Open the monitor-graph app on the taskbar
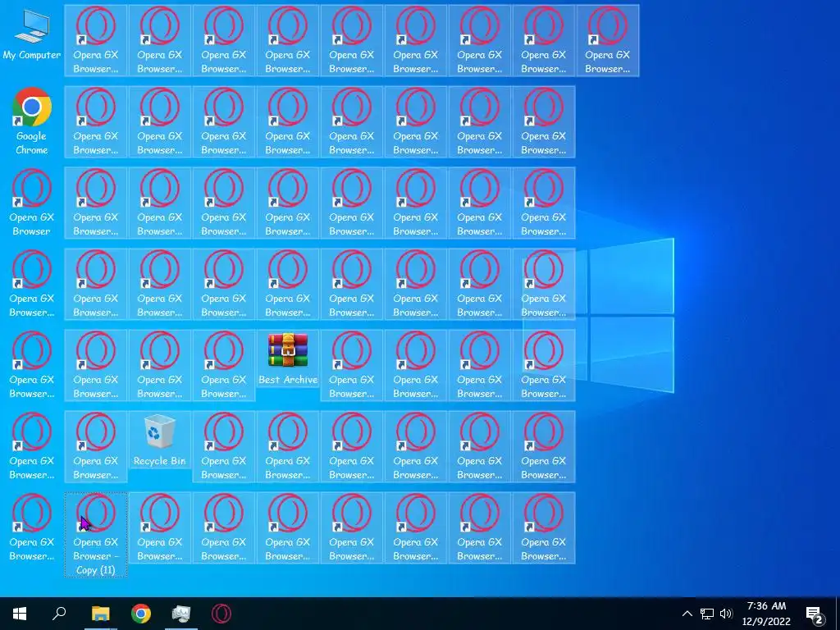Screen dimensions: 840x630 coord(181,614)
